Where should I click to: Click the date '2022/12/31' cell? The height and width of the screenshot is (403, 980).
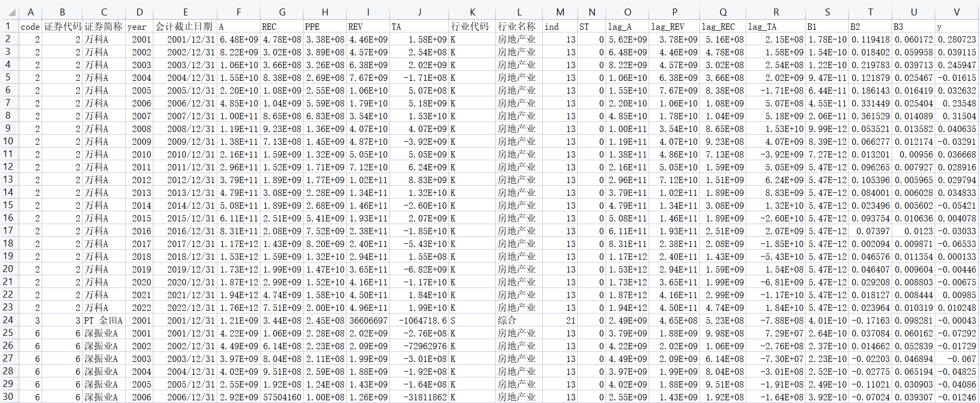185,308
